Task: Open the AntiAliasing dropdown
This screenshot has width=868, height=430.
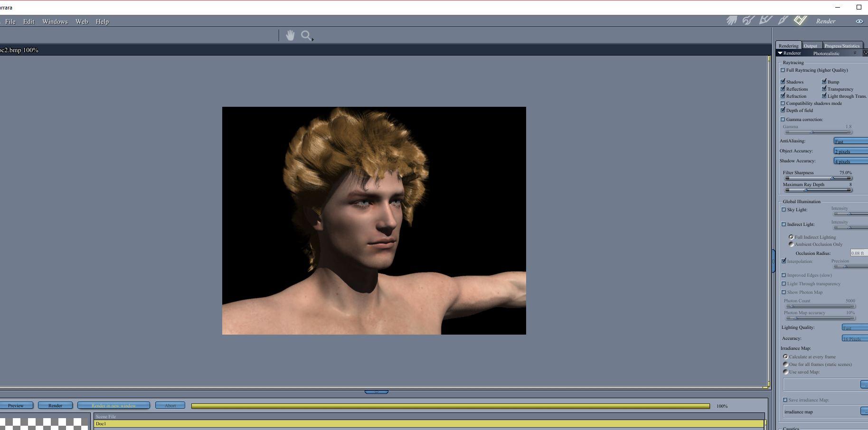Action: coord(851,141)
